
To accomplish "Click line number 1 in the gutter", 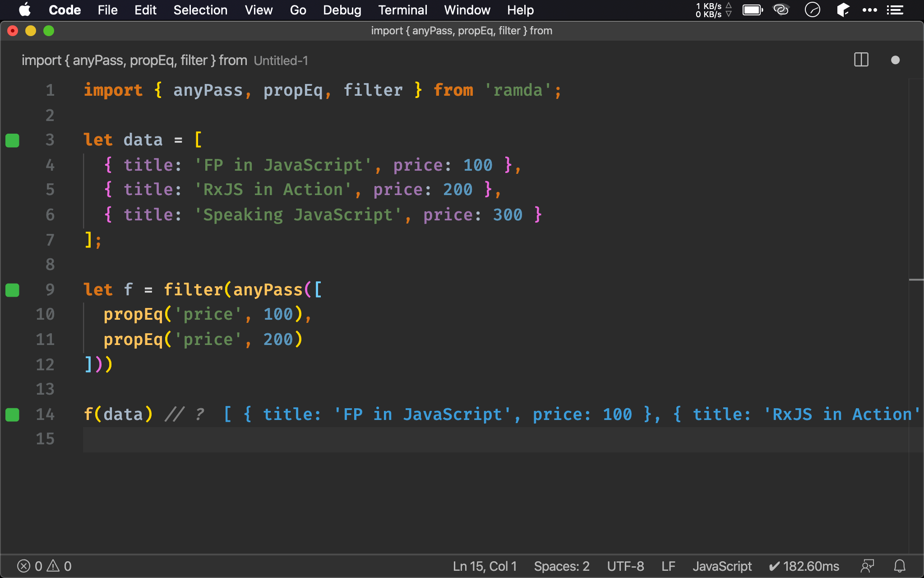I will pyautogui.click(x=50, y=90).
